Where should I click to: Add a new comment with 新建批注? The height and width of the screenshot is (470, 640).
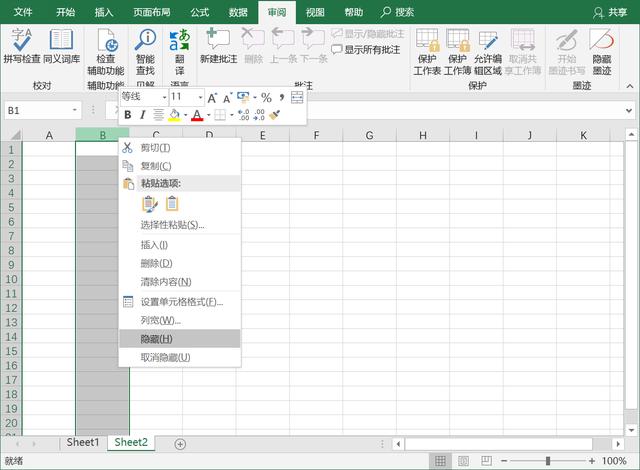[218, 41]
